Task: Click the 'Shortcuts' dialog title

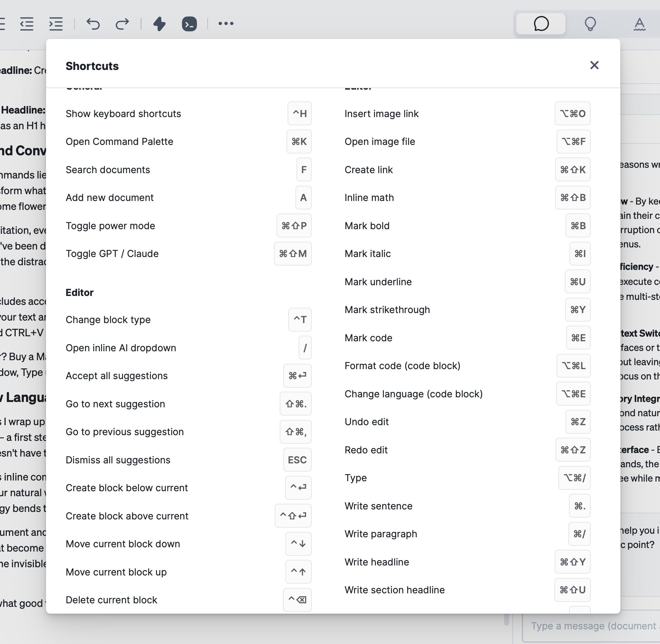Action: click(92, 66)
